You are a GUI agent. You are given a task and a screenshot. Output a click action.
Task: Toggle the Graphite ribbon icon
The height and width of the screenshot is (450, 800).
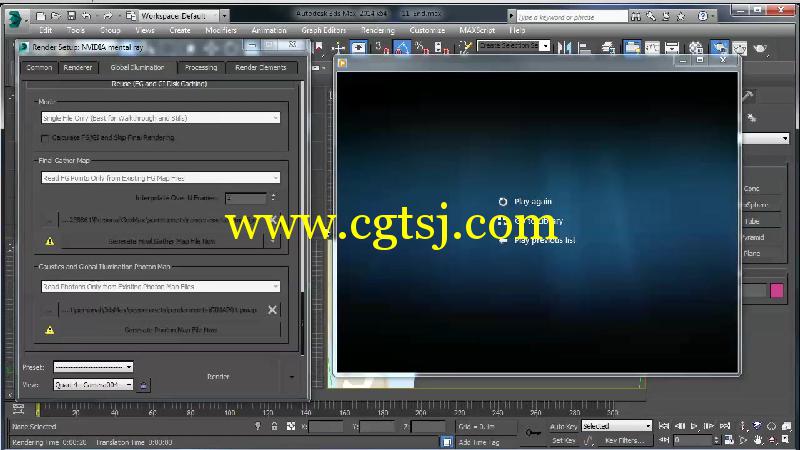pos(632,48)
